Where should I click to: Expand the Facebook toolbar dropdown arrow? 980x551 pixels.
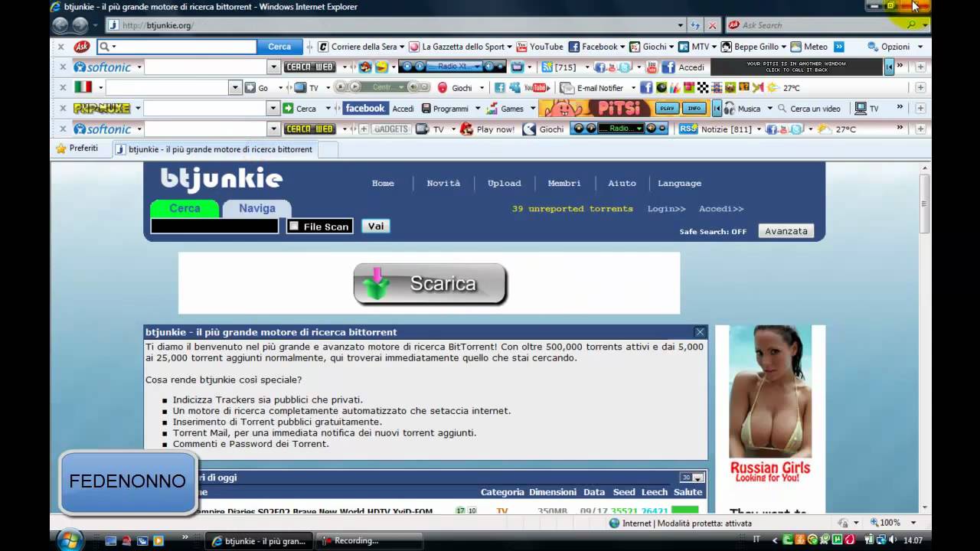pos(622,47)
